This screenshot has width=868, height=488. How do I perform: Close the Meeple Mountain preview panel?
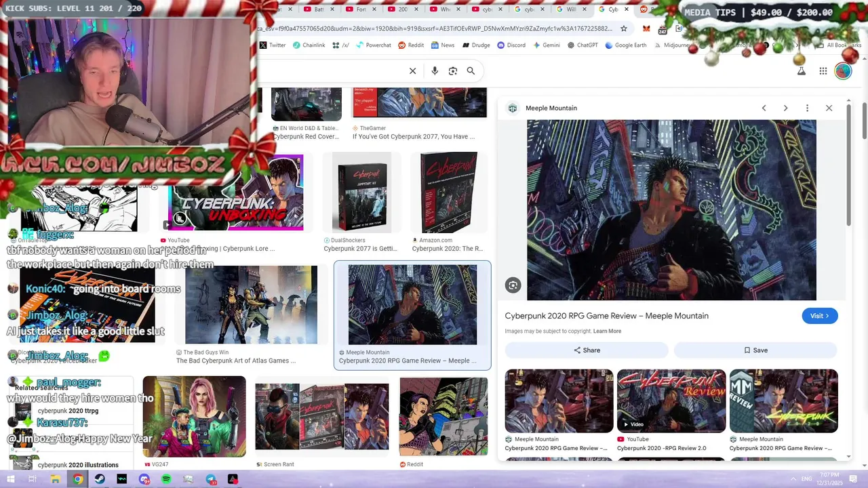pyautogui.click(x=829, y=108)
